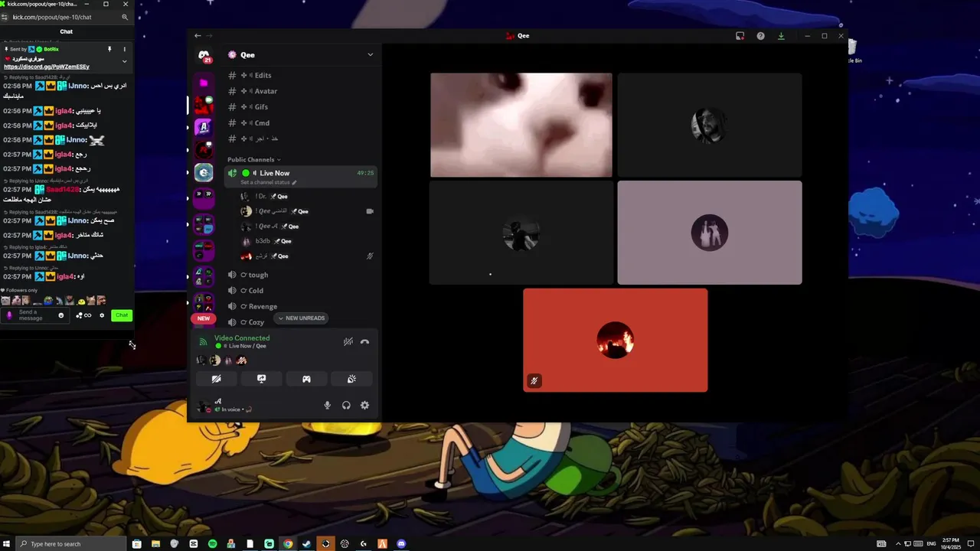Viewport: 980px width, 551px height.
Task: Open the purple A server icon
Action: 204,127
